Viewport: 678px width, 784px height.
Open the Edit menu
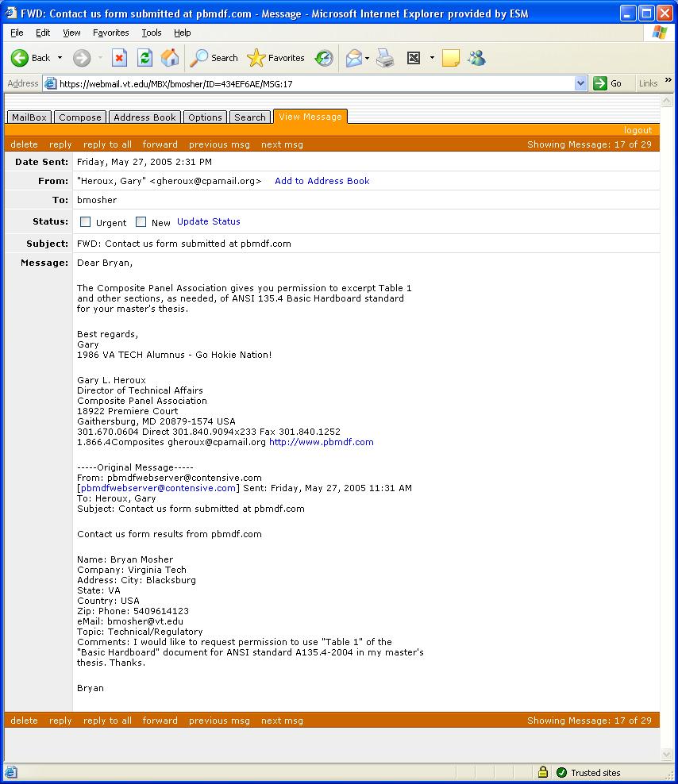pos(43,33)
